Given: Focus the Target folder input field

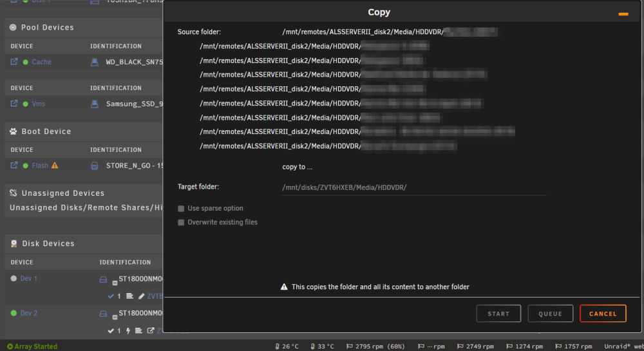Looking at the screenshot, I should (x=414, y=187).
